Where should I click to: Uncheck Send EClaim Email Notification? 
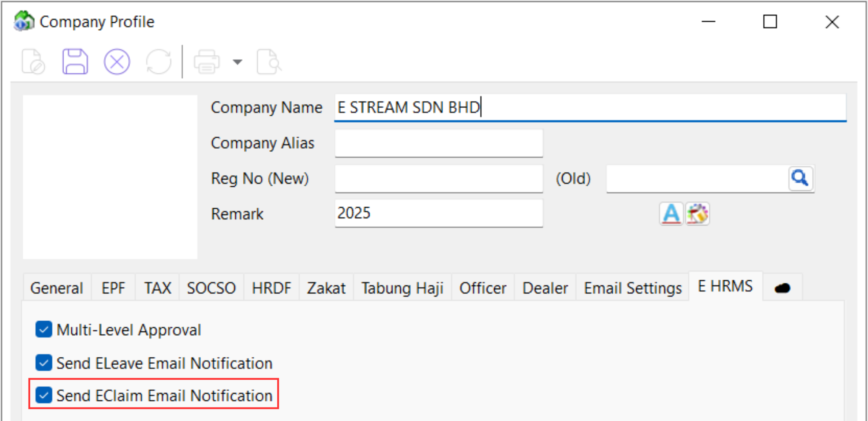coord(44,395)
